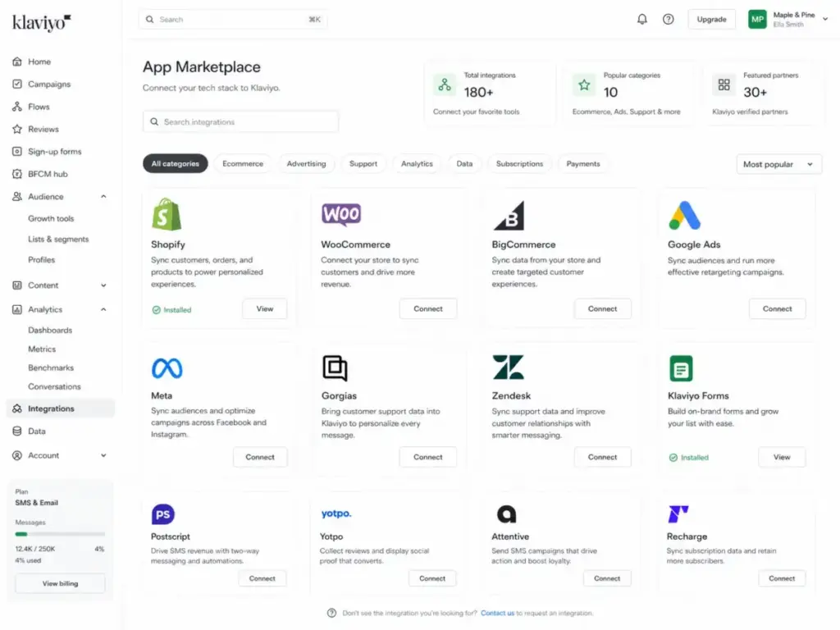Viewport: 840px width, 630px height.
Task: Open Conversations under Analytics
Action: [x=54, y=387]
